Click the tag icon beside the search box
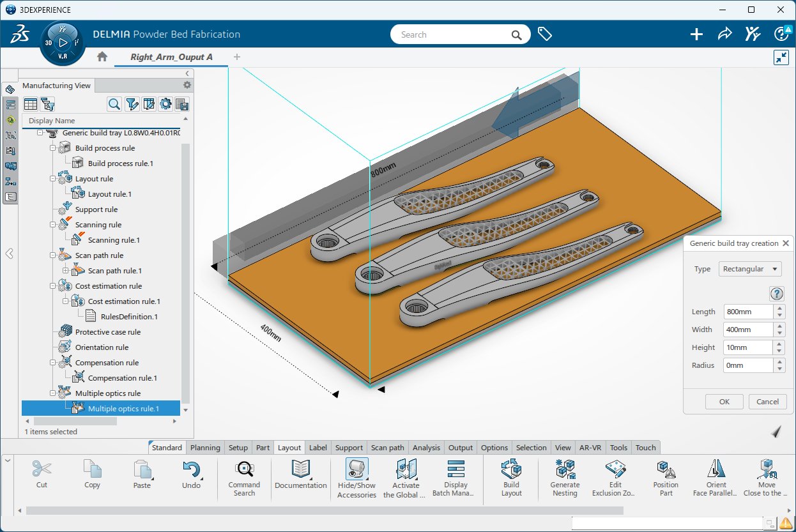This screenshot has width=796, height=532. tap(544, 34)
